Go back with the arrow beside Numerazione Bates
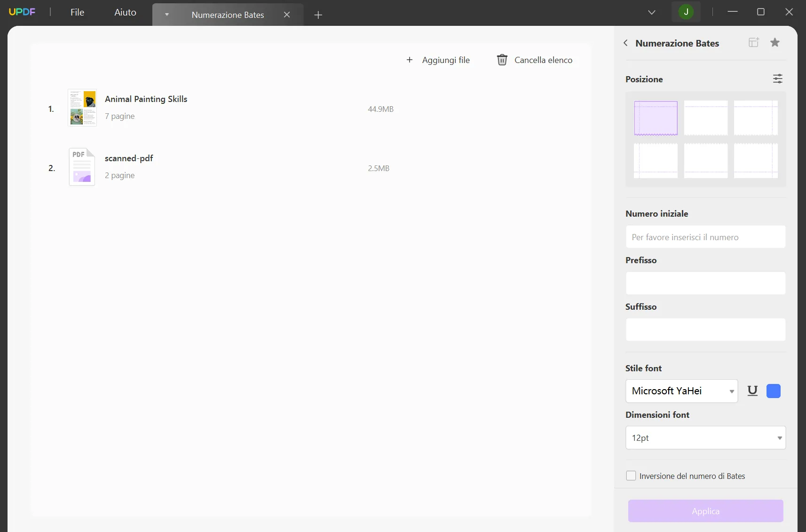 click(625, 43)
